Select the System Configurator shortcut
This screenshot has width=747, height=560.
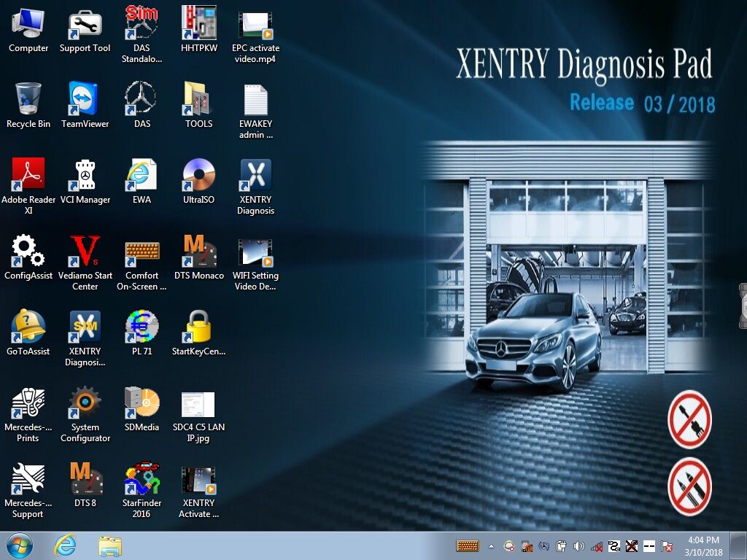[x=85, y=413]
